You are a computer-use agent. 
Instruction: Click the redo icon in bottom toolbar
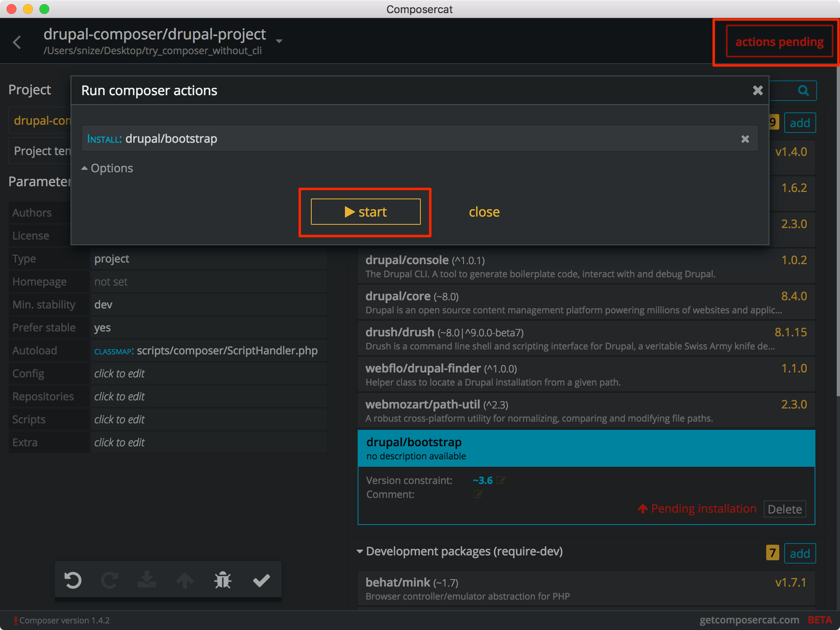click(110, 580)
